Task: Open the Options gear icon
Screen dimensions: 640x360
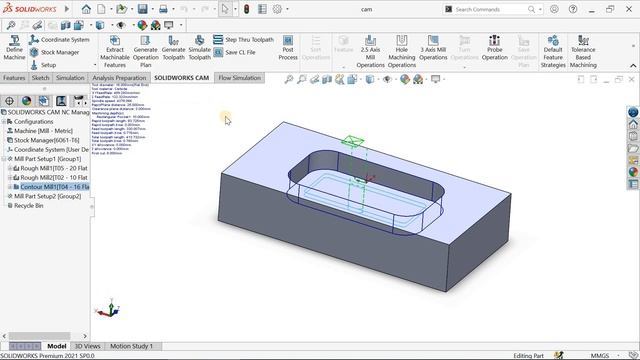Action: tap(277, 9)
